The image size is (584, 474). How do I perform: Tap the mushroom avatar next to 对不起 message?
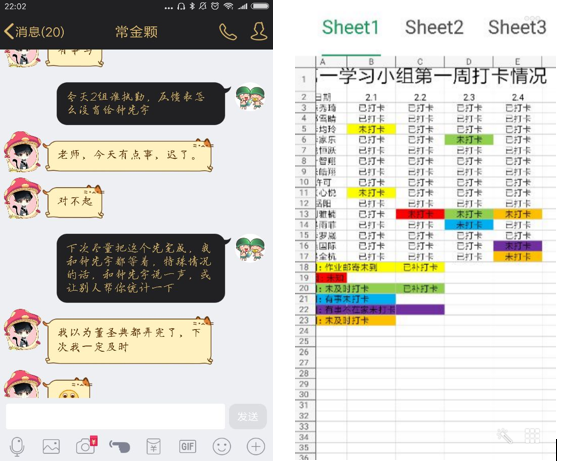point(22,198)
